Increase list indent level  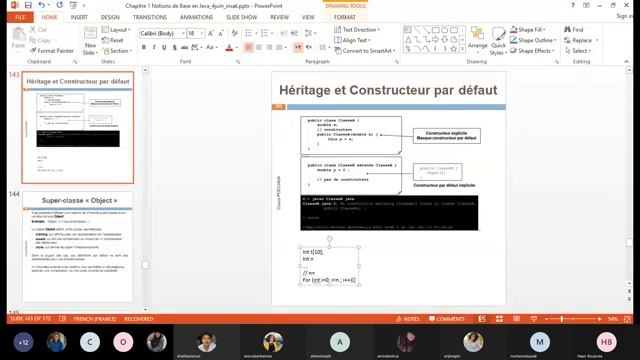tap(294, 33)
